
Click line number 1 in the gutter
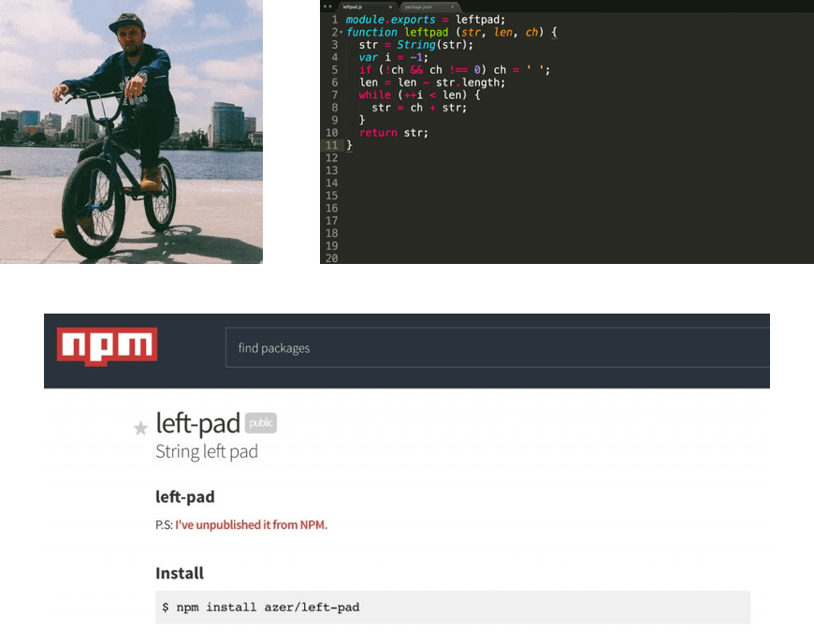(x=334, y=20)
